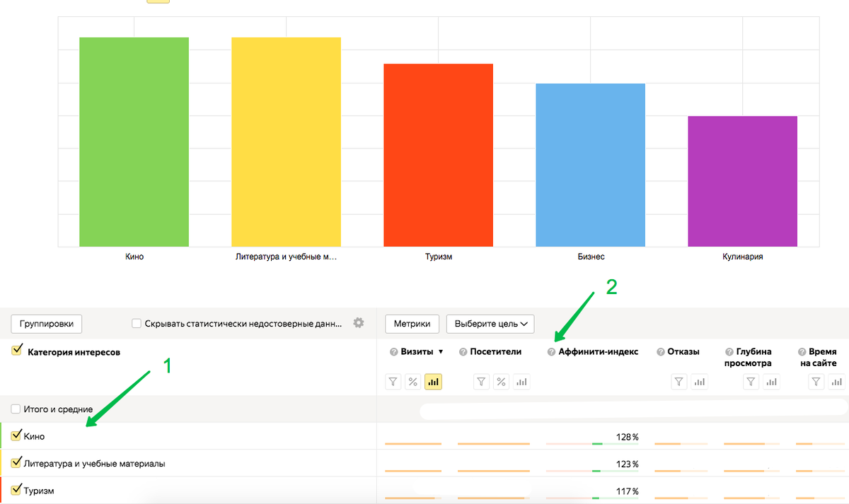Click the 117 % affinity value

pyautogui.click(x=628, y=491)
